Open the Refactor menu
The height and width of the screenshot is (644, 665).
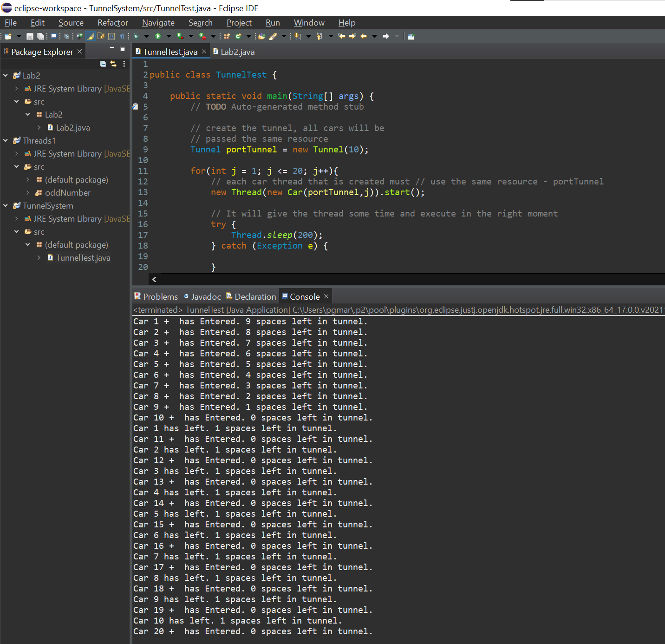click(x=112, y=23)
